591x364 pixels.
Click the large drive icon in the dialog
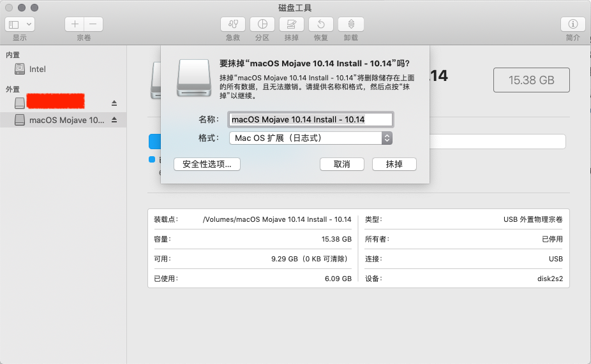tap(194, 78)
